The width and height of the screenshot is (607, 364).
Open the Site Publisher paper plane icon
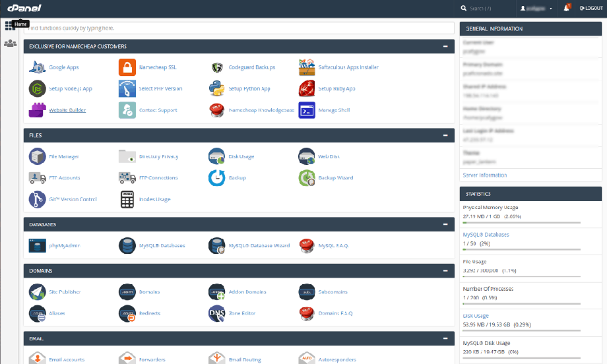(x=38, y=292)
